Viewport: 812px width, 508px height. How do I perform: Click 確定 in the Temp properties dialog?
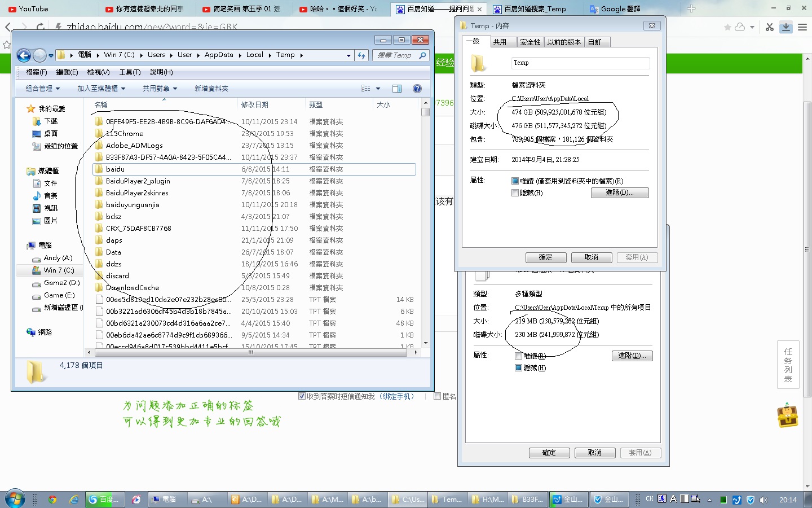click(546, 257)
